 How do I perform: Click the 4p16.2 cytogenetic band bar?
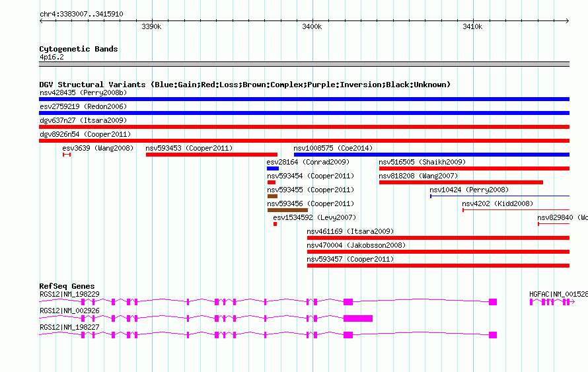[x=304, y=64]
